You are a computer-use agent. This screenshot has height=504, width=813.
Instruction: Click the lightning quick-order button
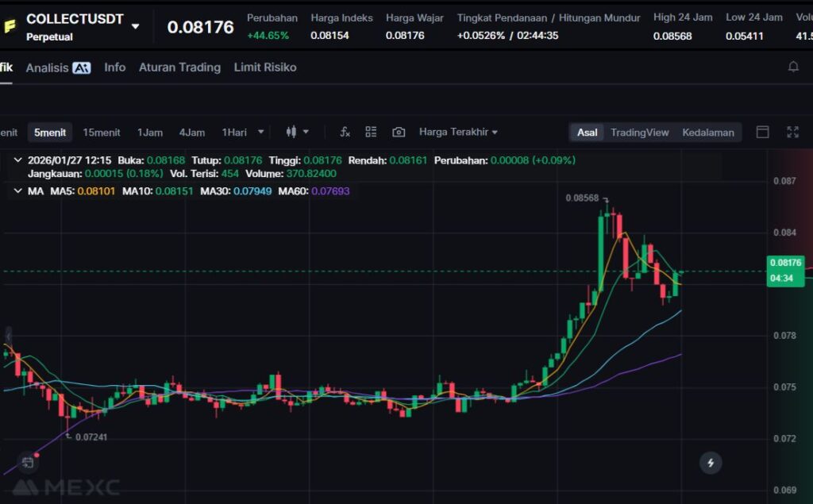coord(711,463)
